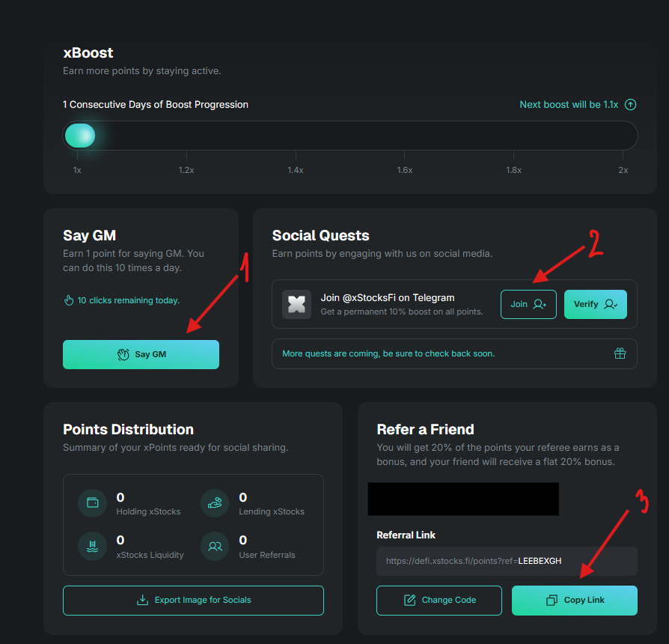This screenshot has height=644, width=669.
Task: Click the Lending xStocks hand icon
Action: click(x=216, y=503)
